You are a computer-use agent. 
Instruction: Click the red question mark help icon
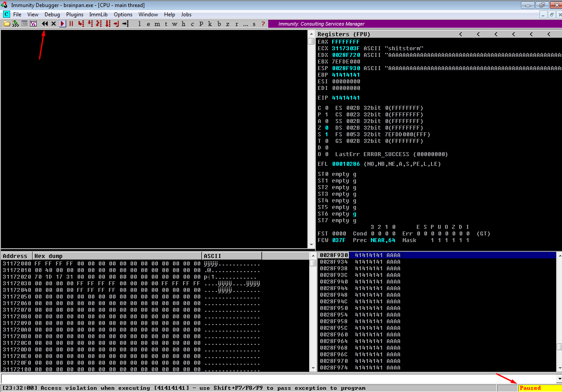pyautogui.click(x=263, y=24)
